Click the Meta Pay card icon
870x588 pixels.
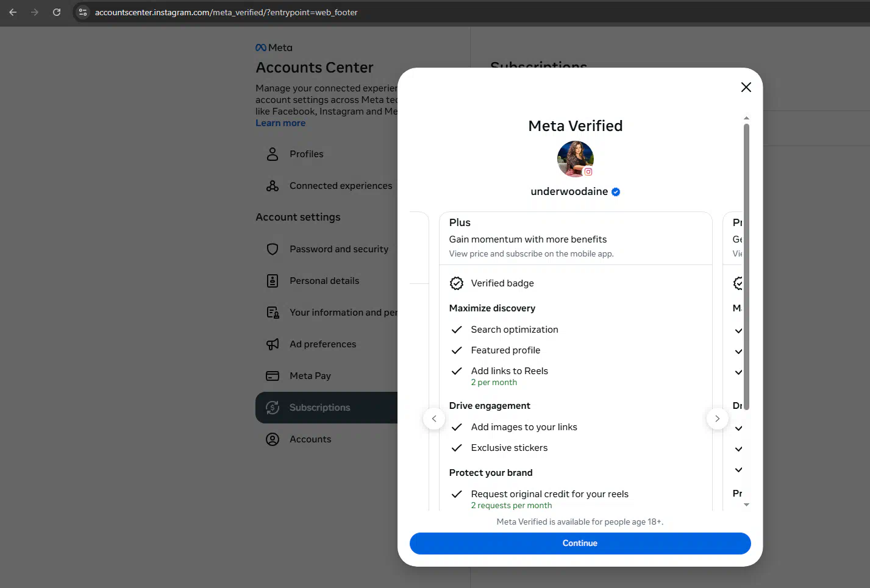[273, 376]
